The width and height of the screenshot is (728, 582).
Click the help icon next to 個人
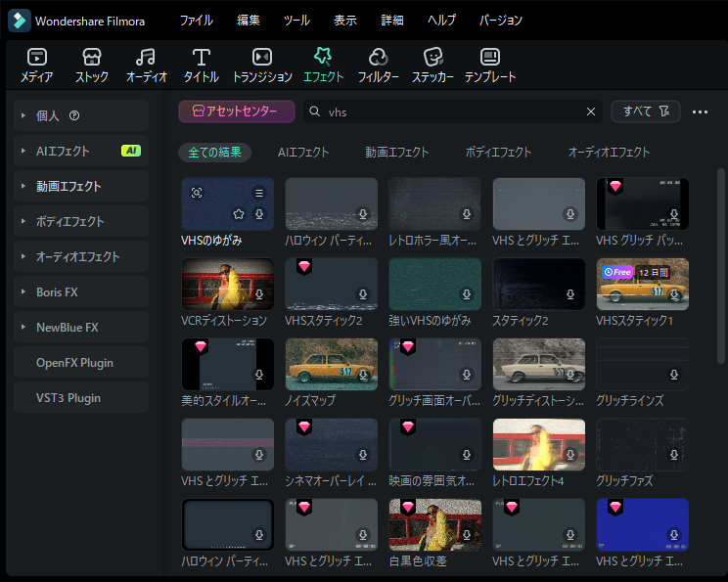74,116
